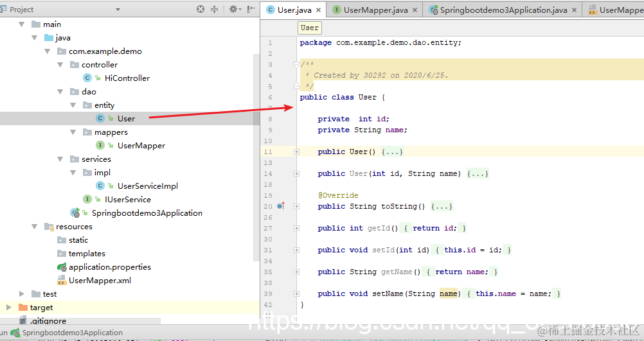The height and width of the screenshot is (341, 644).
Task: Select HiController class in tree
Action: pyautogui.click(x=127, y=78)
